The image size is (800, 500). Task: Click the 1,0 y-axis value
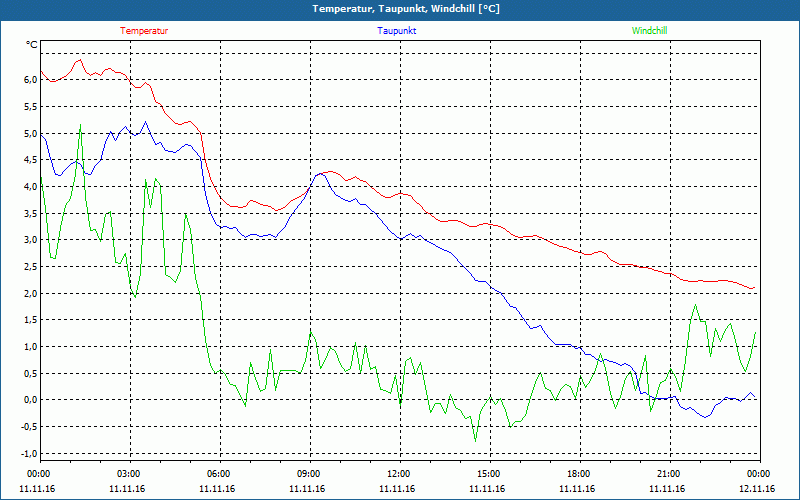click(x=31, y=347)
